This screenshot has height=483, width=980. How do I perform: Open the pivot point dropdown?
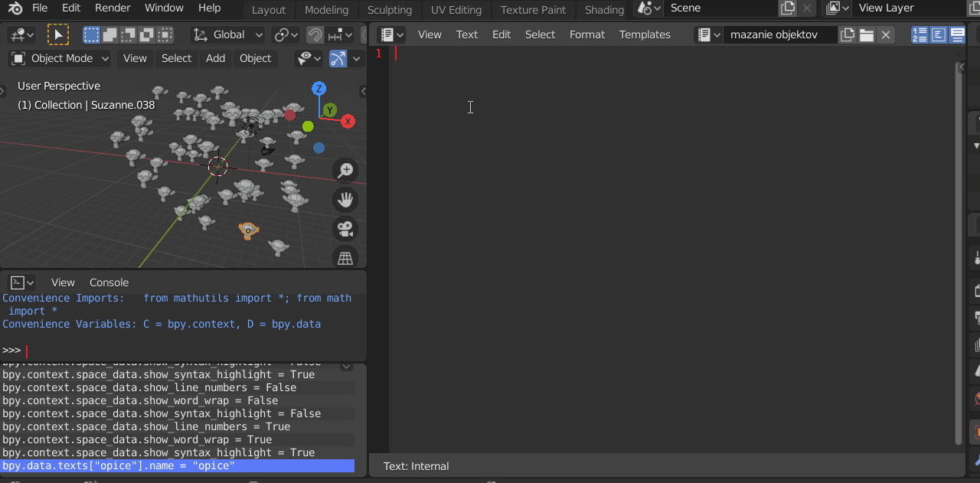point(286,35)
